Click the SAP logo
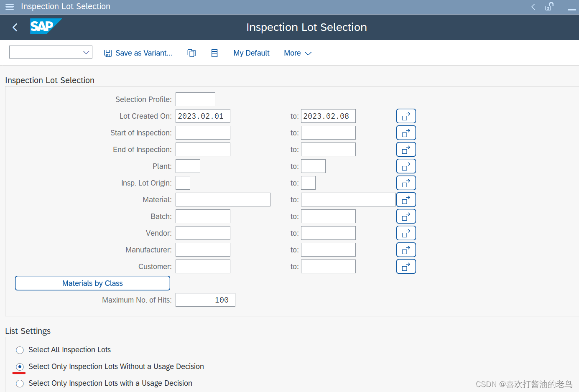The image size is (579, 392). click(46, 26)
